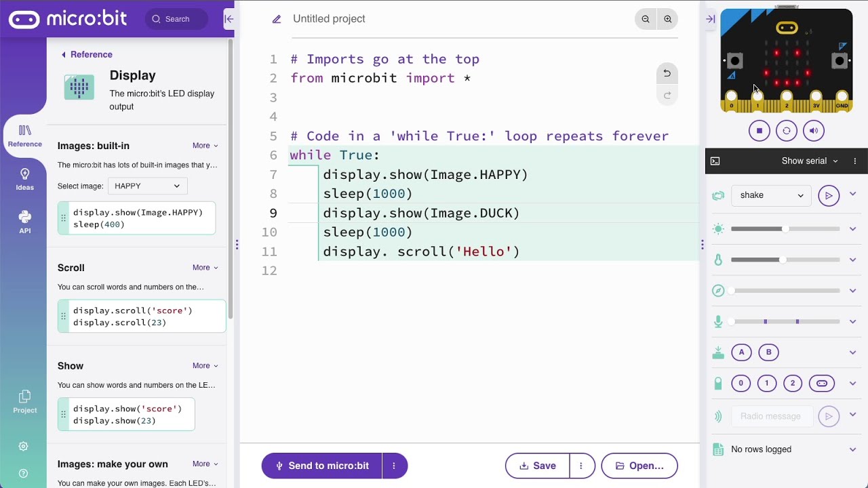This screenshot has width=868, height=488.
Task: Zoom in on the code editor
Action: click(x=668, y=19)
